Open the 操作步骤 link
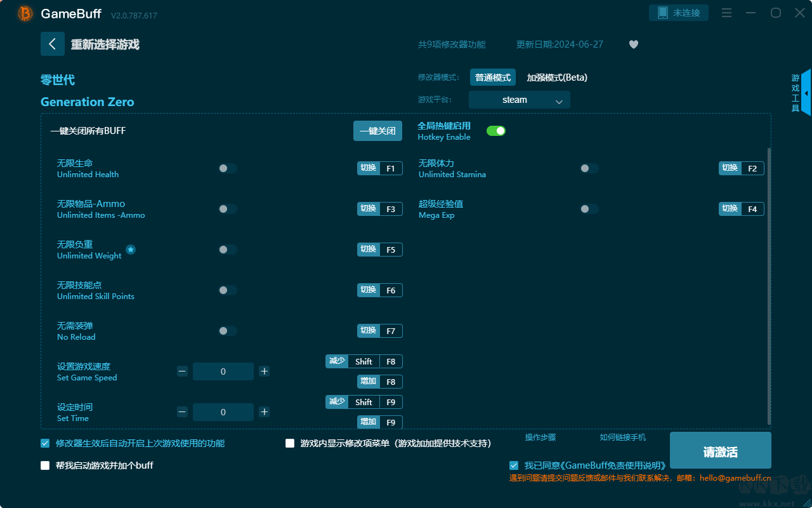This screenshot has width=812, height=508. (x=540, y=438)
